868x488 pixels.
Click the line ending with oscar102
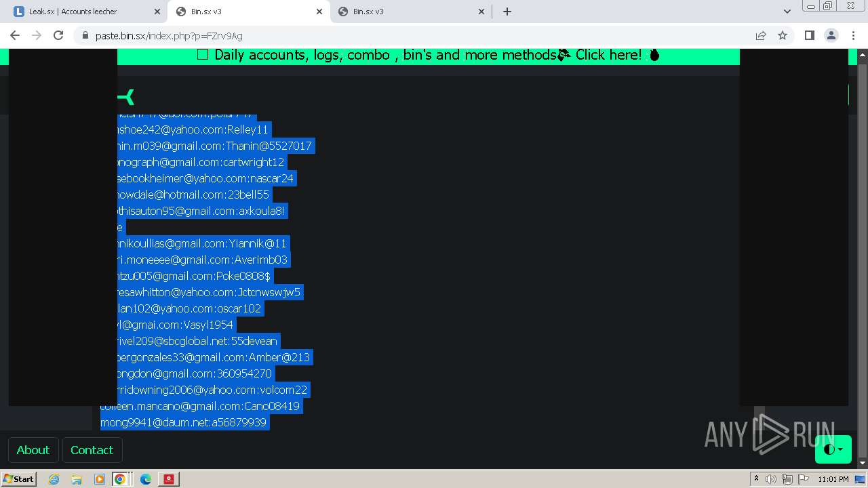pyautogui.click(x=191, y=308)
